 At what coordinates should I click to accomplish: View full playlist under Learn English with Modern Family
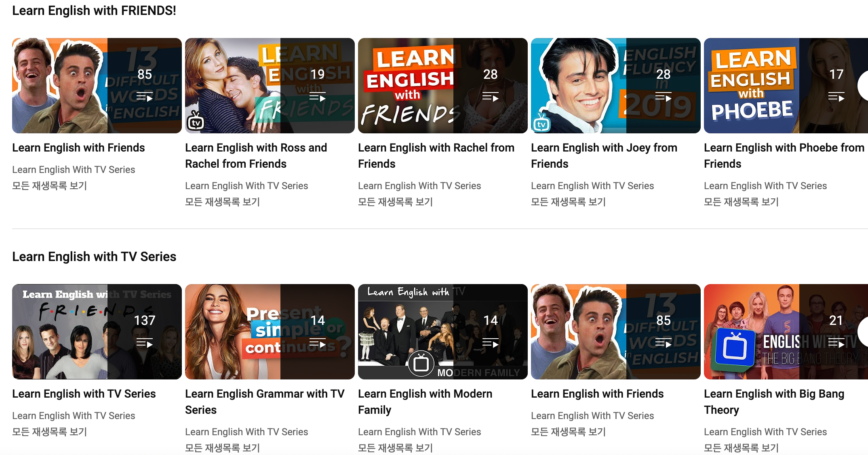coord(395,447)
